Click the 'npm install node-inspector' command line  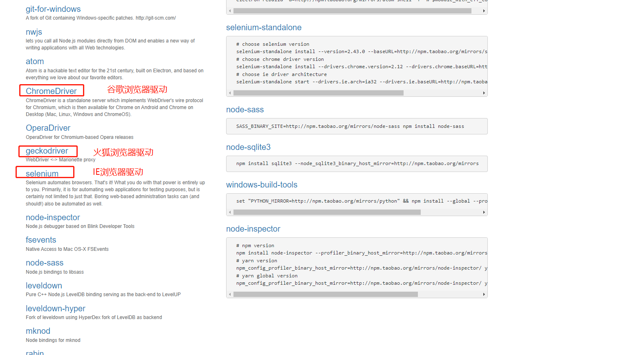click(361, 253)
